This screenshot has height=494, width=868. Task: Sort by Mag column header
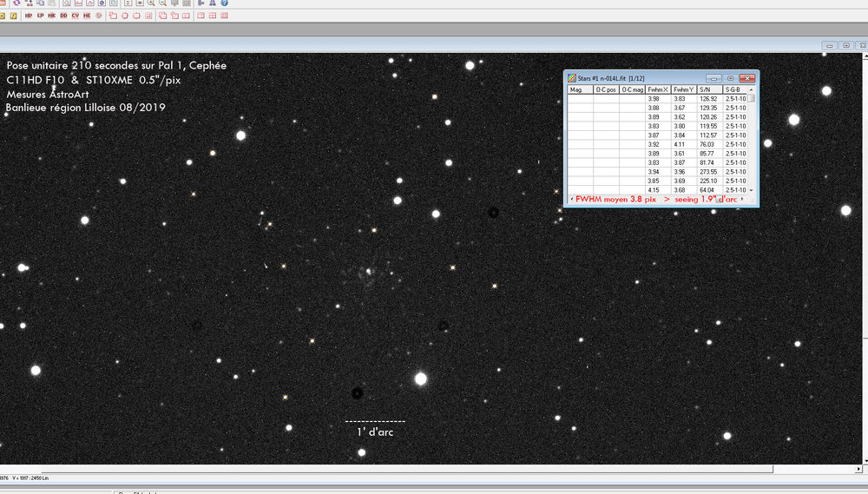point(580,89)
